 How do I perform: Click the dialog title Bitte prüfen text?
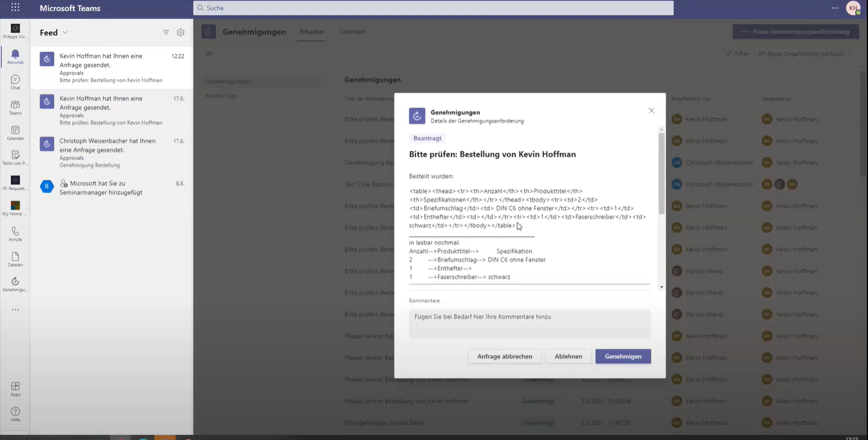coord(492,154)
